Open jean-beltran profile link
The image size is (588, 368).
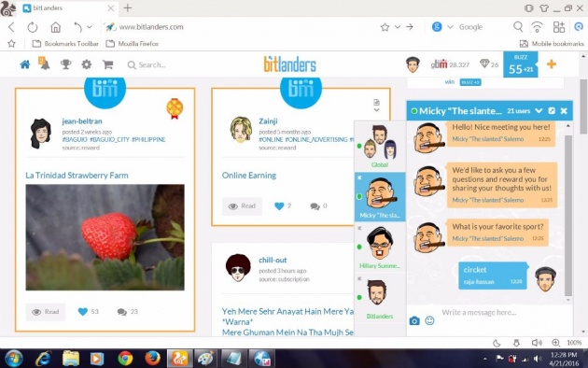pos(82,121)
